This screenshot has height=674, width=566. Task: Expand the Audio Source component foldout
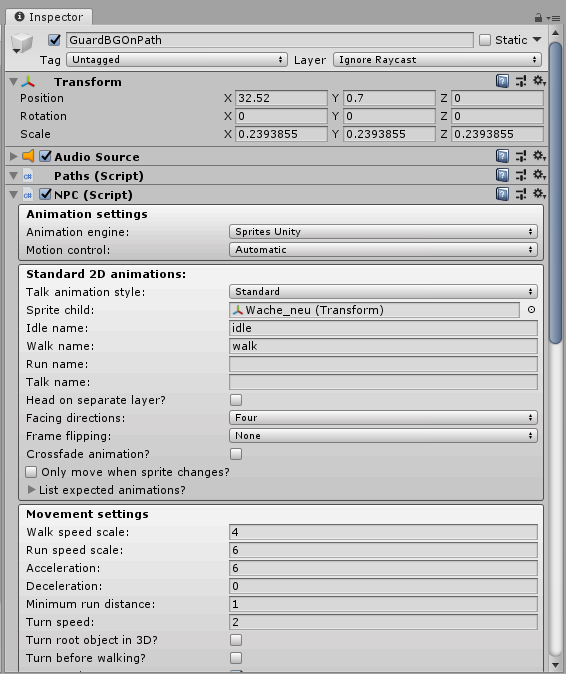[14, 156]
